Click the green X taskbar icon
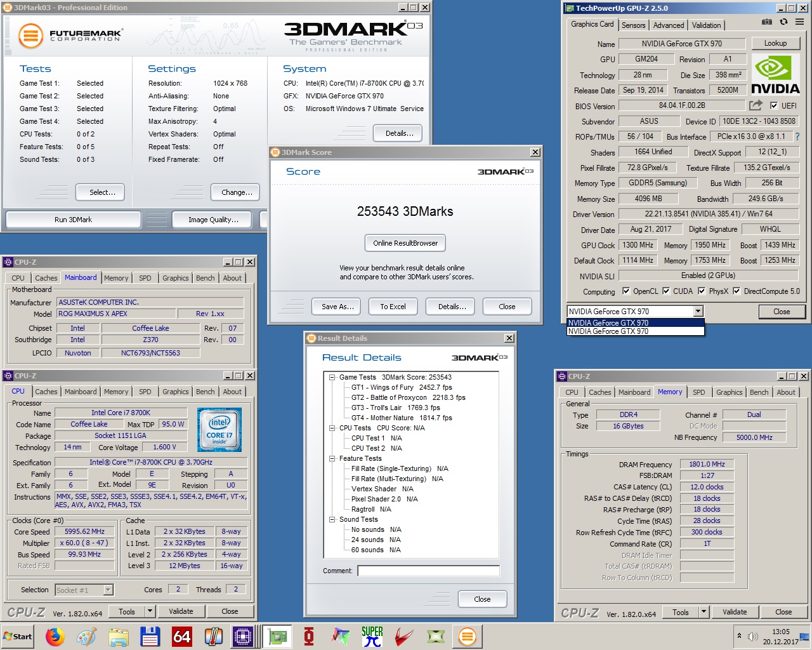Viewport: 812px width, 650px height. (436, 636)
